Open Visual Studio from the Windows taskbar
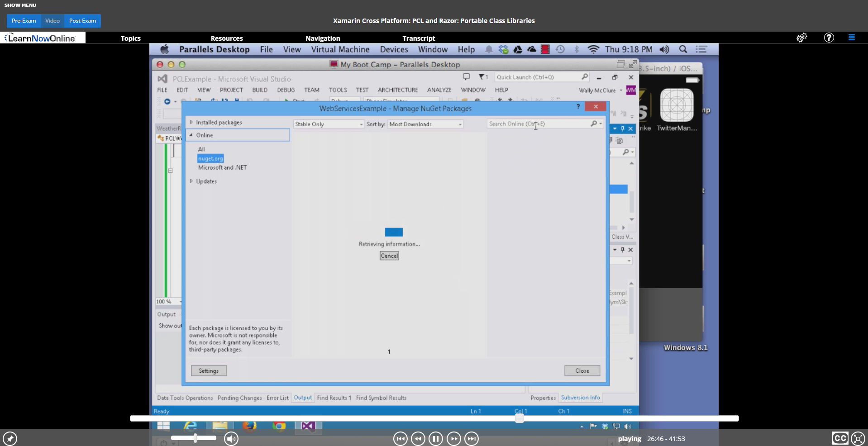868x446 pixels. (308, 426)
